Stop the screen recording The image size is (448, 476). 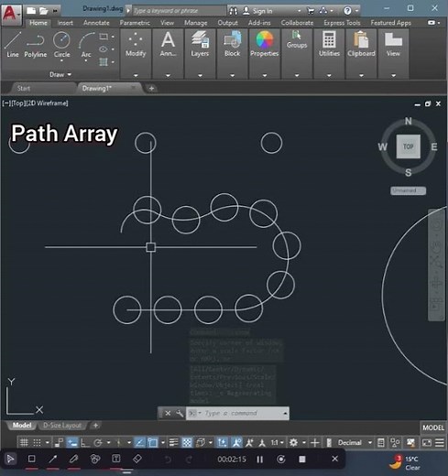(x=302, y=459)
